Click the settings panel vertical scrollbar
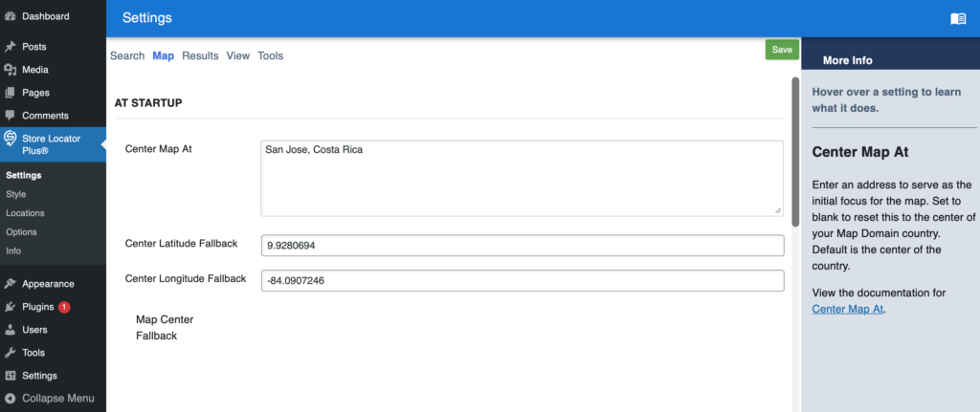The width and height of the screenshot is (980, 412). 795,153
